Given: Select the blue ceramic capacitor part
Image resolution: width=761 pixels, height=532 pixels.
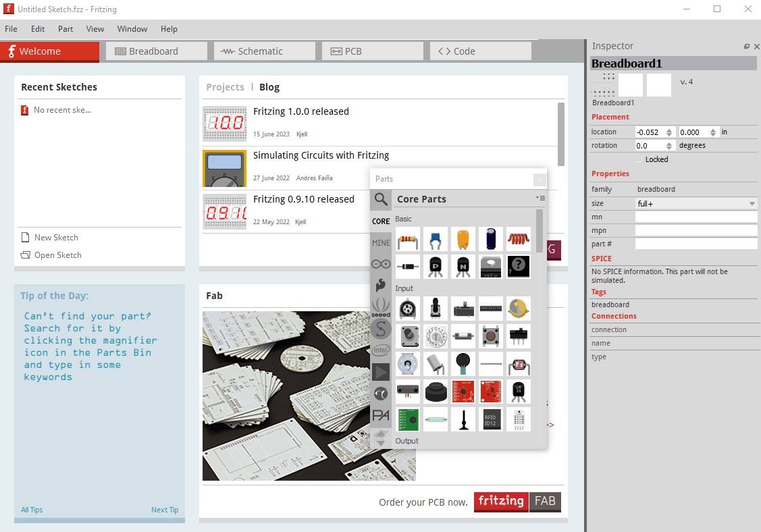Looking at the screenshot, I should pyautogui.click(x=436, y=239).
